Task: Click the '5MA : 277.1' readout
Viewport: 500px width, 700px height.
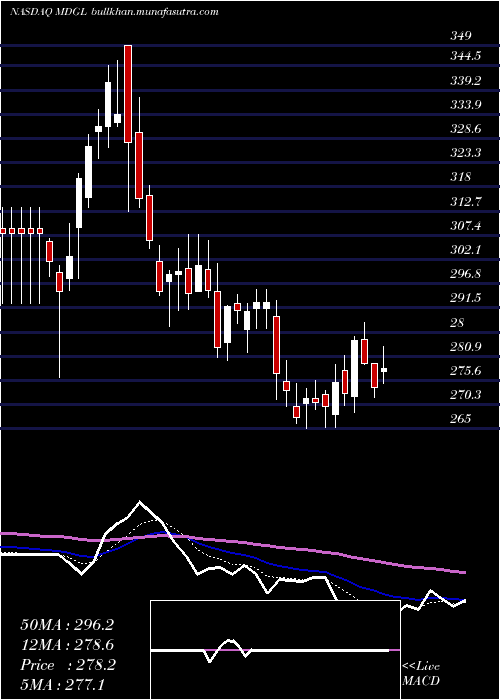Action: tap(62, 684)
